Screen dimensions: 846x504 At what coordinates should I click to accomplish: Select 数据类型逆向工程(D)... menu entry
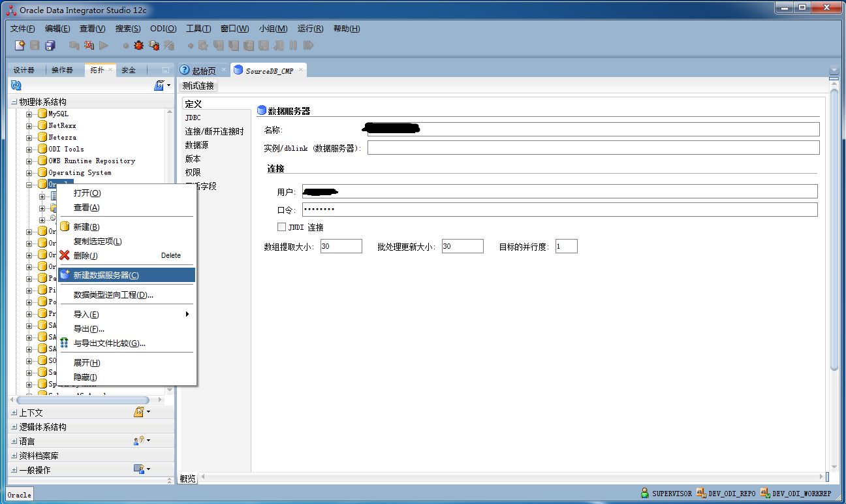[126, 294]
